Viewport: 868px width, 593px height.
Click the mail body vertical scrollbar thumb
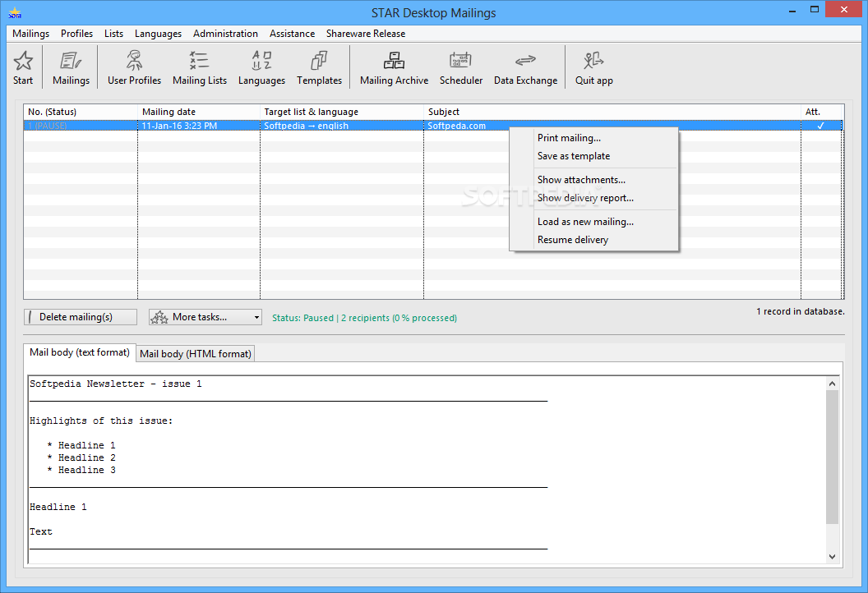pos(832,457)
